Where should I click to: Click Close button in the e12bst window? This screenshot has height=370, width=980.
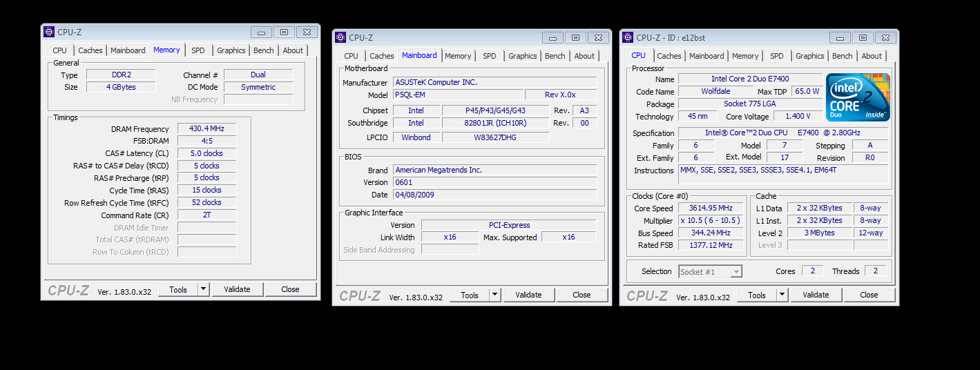click(869, 295)
